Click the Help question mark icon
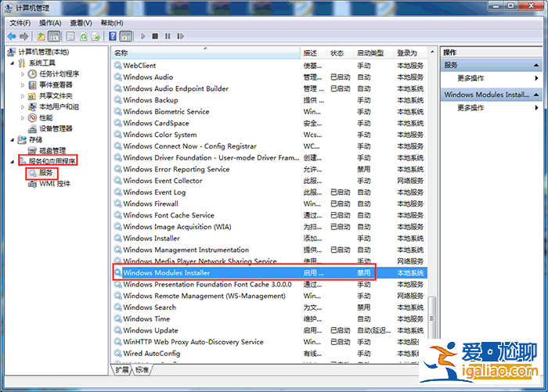 (113, 36)
